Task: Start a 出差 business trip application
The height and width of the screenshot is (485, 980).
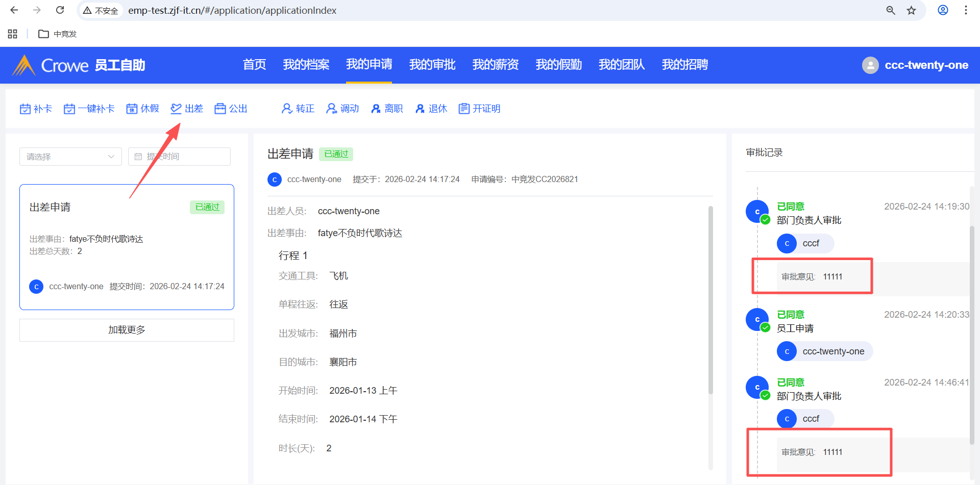Action: (187, 109)
